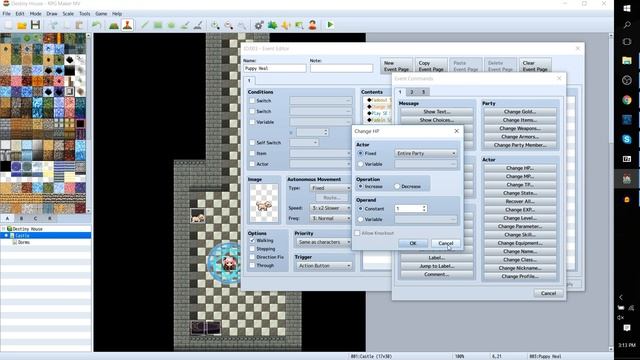Click the Zoom Out toolbar icon

coord(229,25)
